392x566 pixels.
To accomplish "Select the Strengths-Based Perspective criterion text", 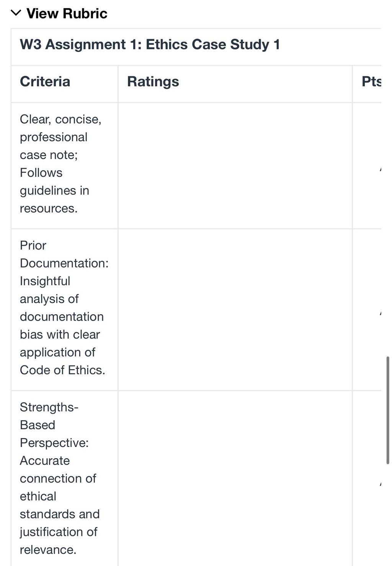I will click(x=59, y=478).
